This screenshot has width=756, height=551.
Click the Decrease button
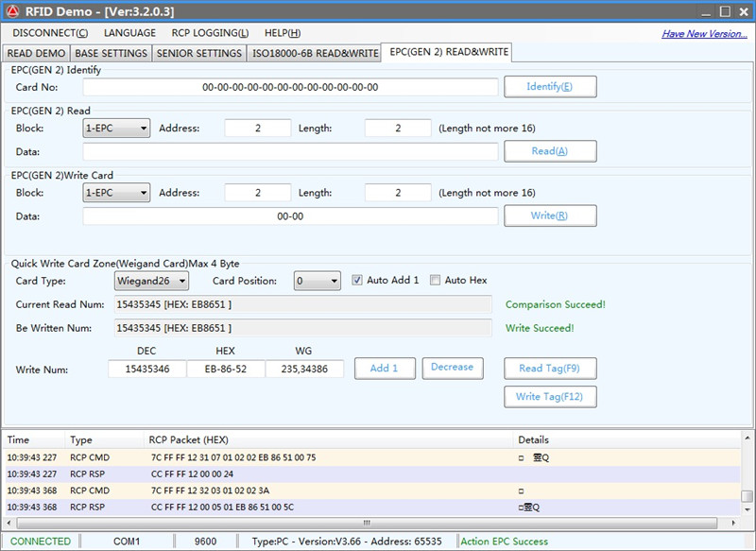[453, 369]
